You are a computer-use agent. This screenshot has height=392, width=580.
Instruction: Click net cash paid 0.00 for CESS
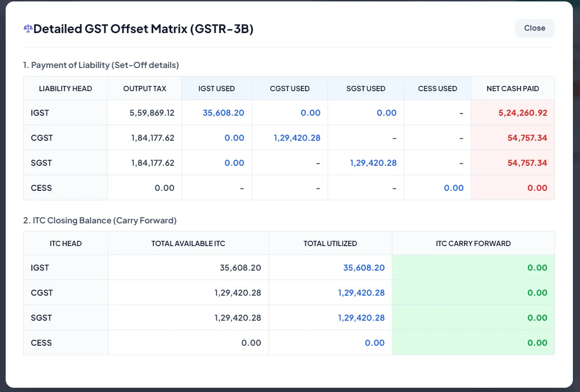point(537,188)
